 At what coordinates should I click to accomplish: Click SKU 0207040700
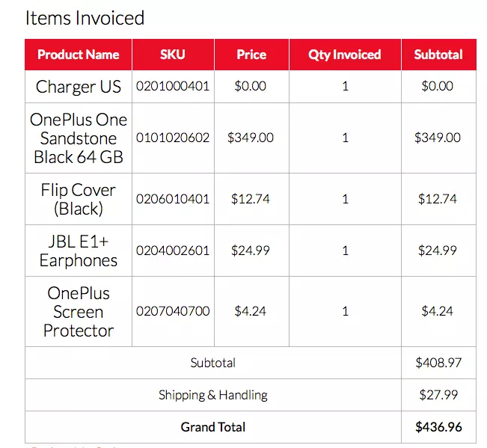click(173, 311)
